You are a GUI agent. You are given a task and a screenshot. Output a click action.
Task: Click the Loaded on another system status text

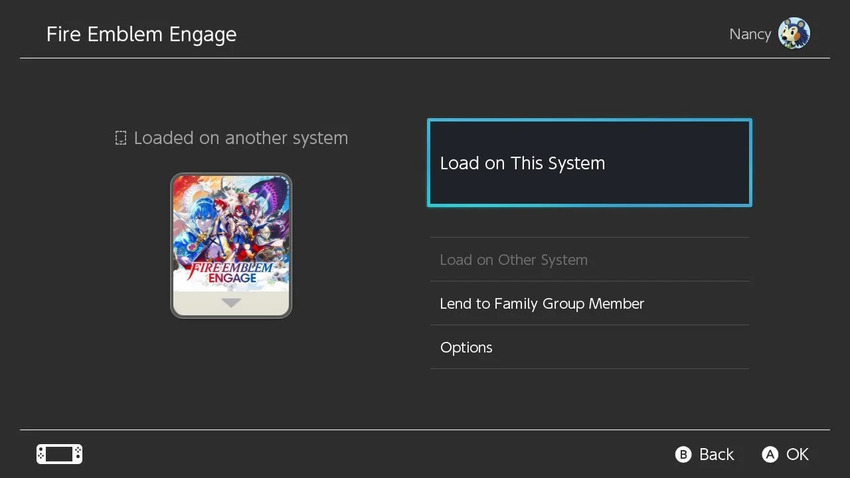[241, 138]
